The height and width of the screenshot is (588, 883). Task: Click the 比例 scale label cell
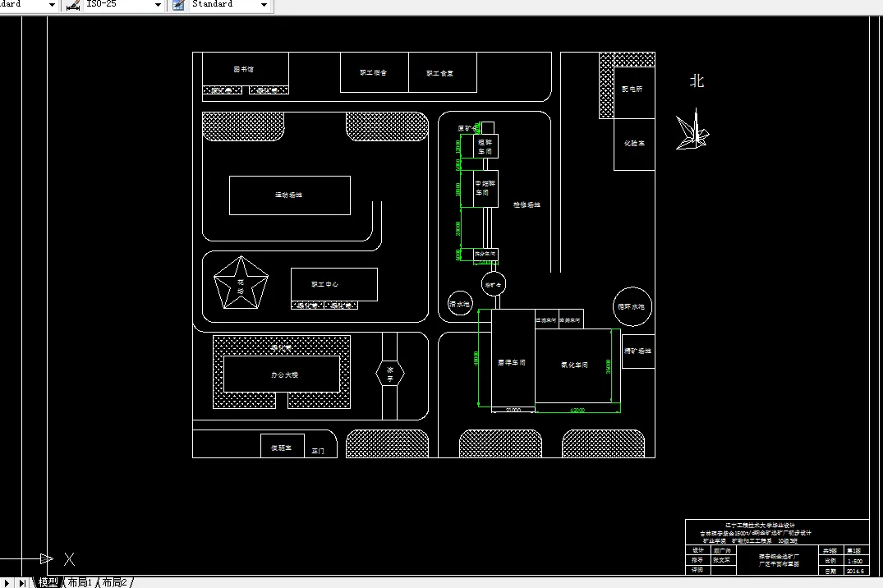click(830, 561)
